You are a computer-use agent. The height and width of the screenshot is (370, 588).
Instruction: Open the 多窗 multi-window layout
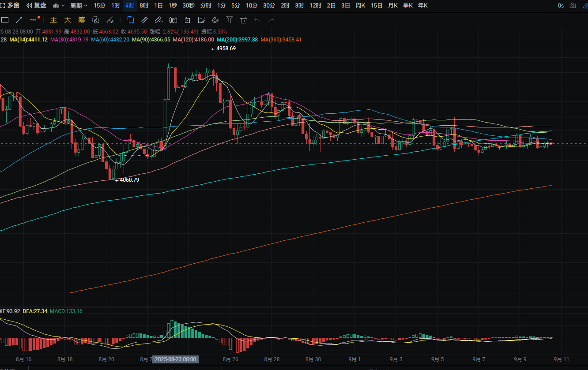[x=10, y=6]
